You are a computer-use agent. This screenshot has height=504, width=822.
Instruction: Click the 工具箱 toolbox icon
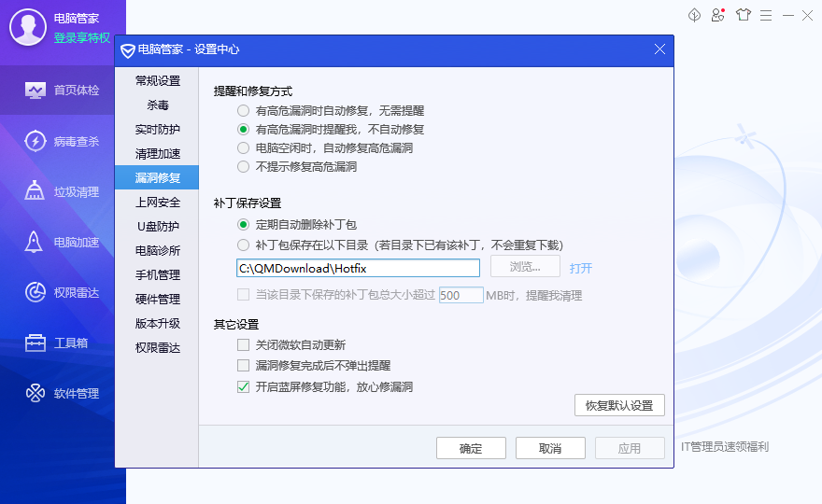click(x=35, y=343)
